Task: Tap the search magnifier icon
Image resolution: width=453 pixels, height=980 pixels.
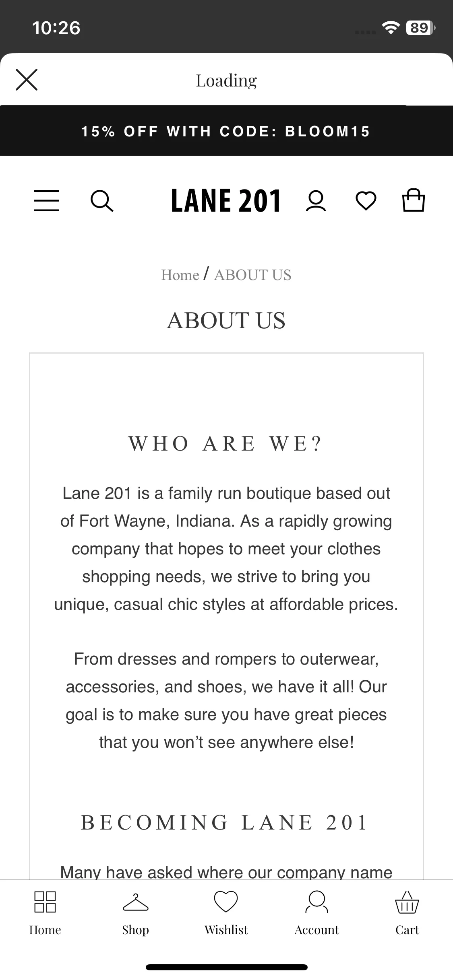Action: coord(102,201)
